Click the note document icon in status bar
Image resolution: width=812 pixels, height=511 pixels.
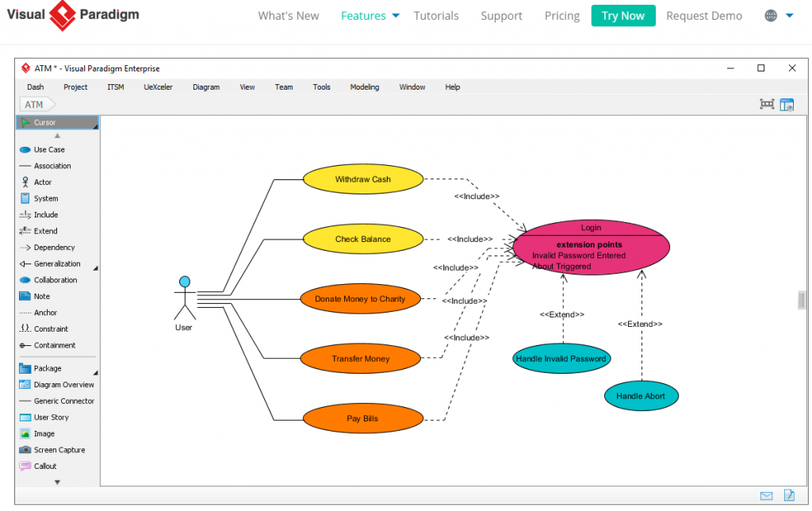(789, 495)
